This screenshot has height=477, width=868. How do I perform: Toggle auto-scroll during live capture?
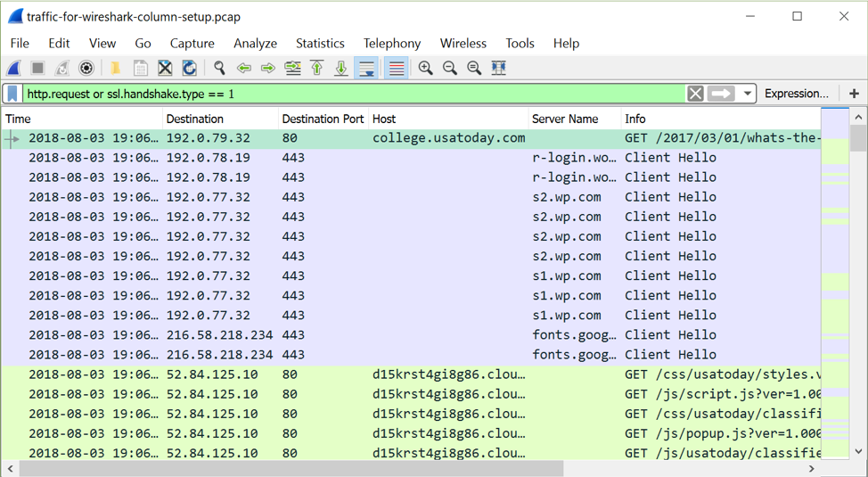(x=366, y=69)
